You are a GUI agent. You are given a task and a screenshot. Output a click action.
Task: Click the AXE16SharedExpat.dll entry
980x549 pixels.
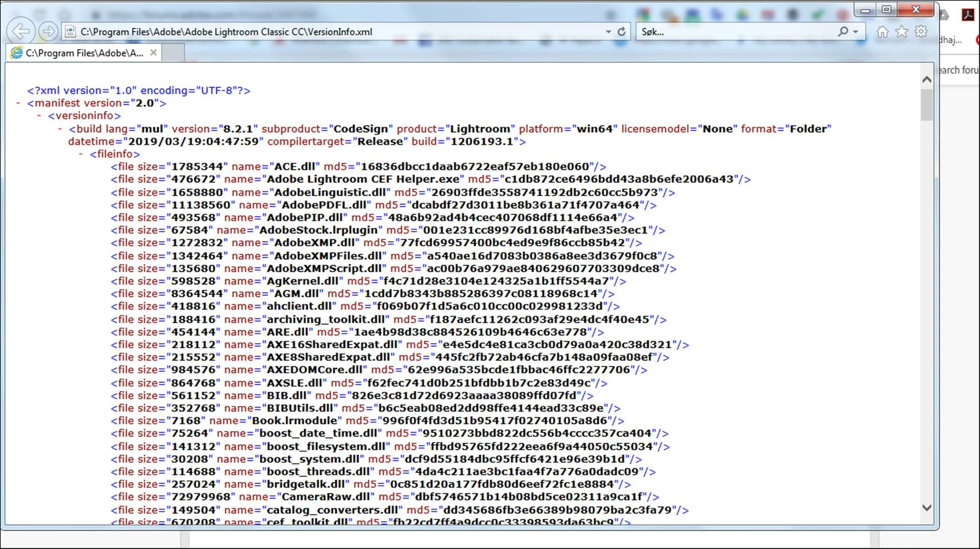(400, 345)
